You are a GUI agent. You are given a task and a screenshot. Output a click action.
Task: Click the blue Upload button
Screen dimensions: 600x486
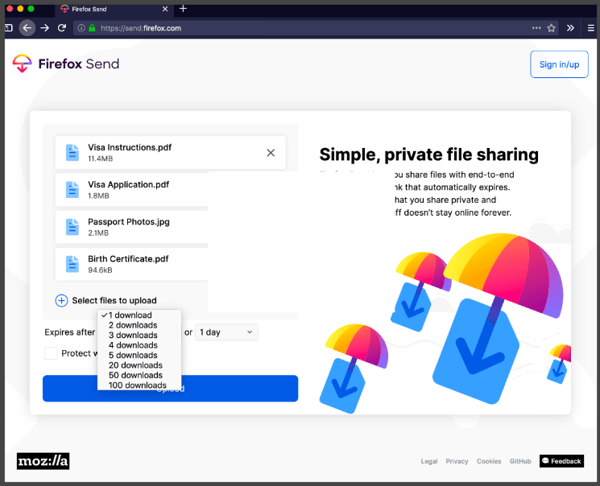click(170, 388)
